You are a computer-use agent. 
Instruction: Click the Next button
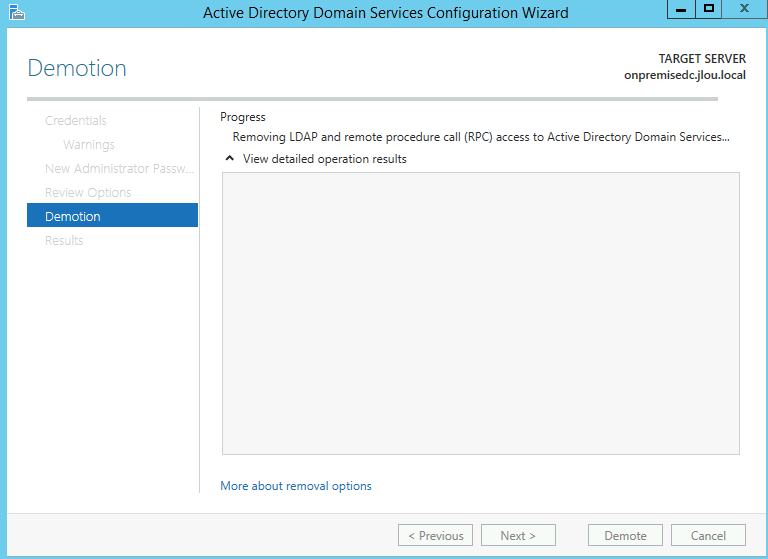click(518, 535)
